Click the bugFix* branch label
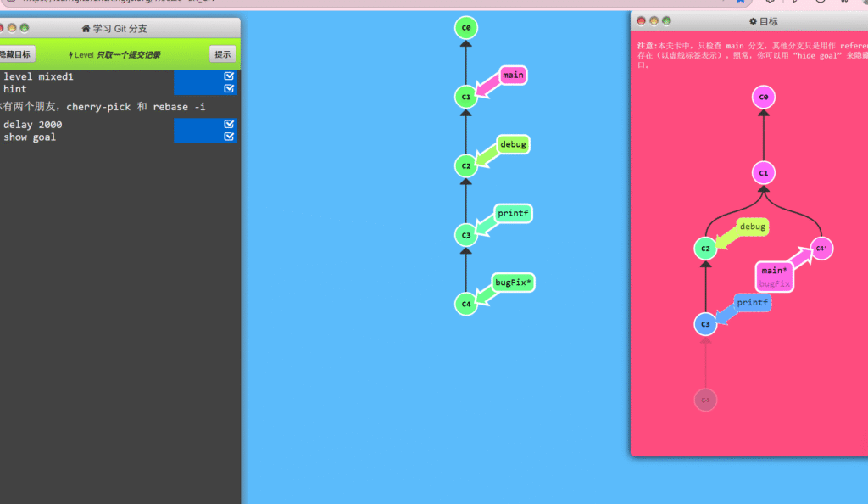This screenshot has height=504, width=868. [x=513, y=282]
